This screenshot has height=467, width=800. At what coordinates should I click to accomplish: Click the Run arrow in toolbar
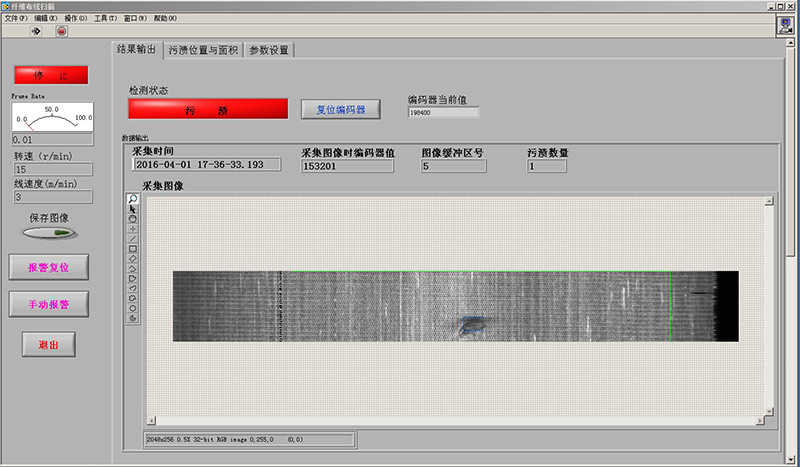click(x=37, y=31)
